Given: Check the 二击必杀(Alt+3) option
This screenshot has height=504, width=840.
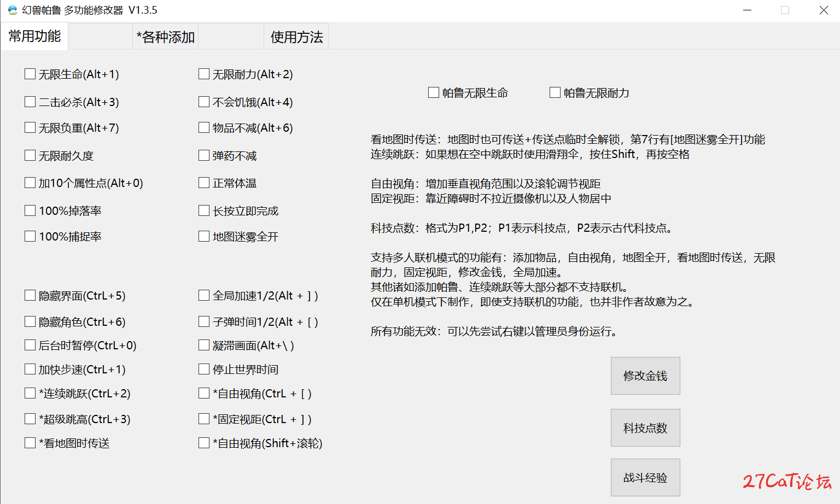Looking at the screenshot, I should click(30, 102).
